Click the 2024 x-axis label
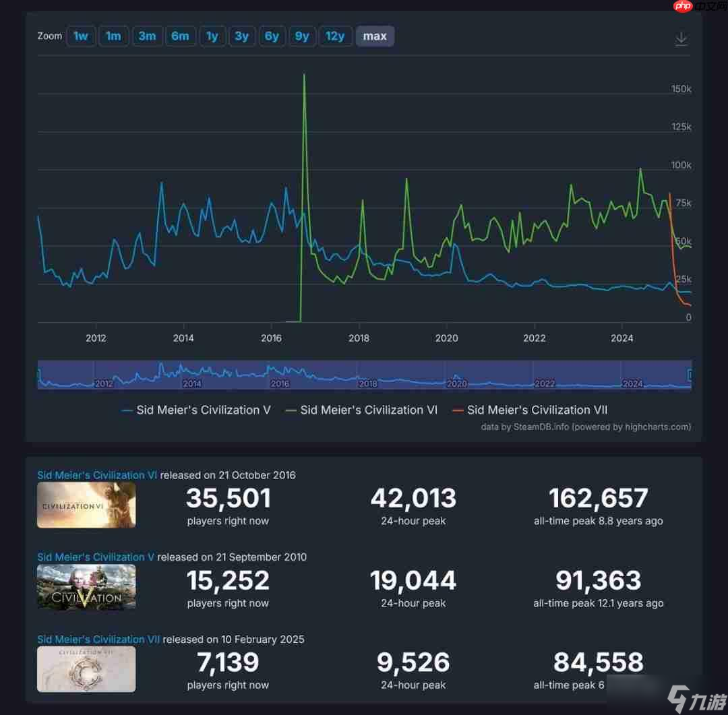Image resolution: width=728 pixels, height=715 pixels. coord(621,338)
